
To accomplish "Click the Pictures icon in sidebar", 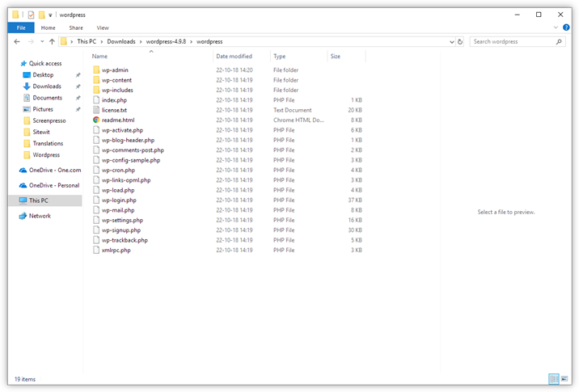I will tap(27, 109).
